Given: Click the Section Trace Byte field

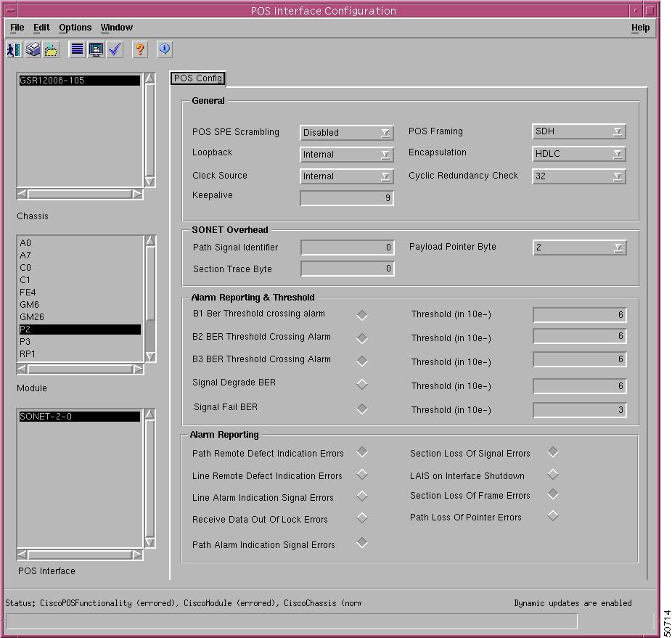Looking at the screenshot, I should (x=347, y=269).
